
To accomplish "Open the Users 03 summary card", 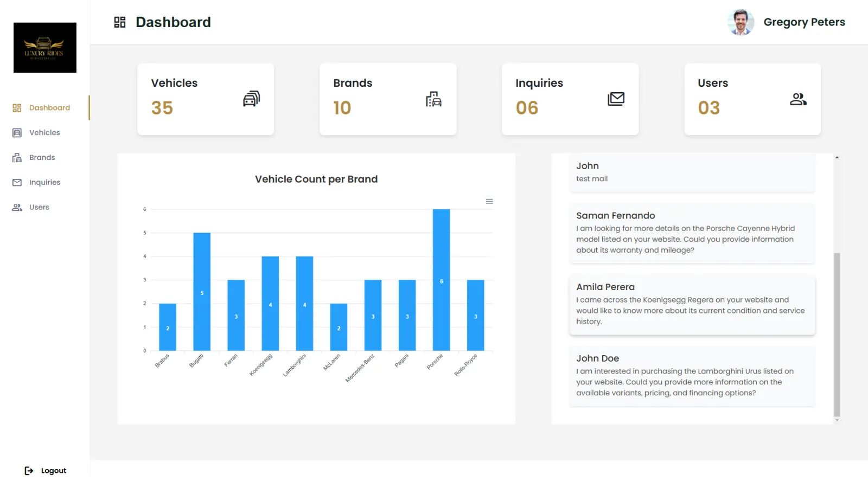I will (752, 99).
